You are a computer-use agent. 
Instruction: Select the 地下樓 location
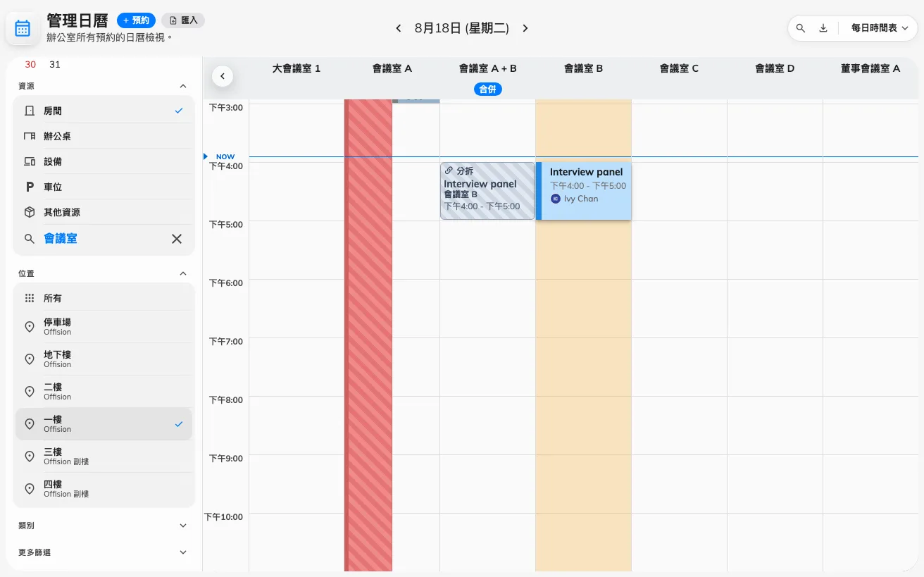(x=104, y=359)
